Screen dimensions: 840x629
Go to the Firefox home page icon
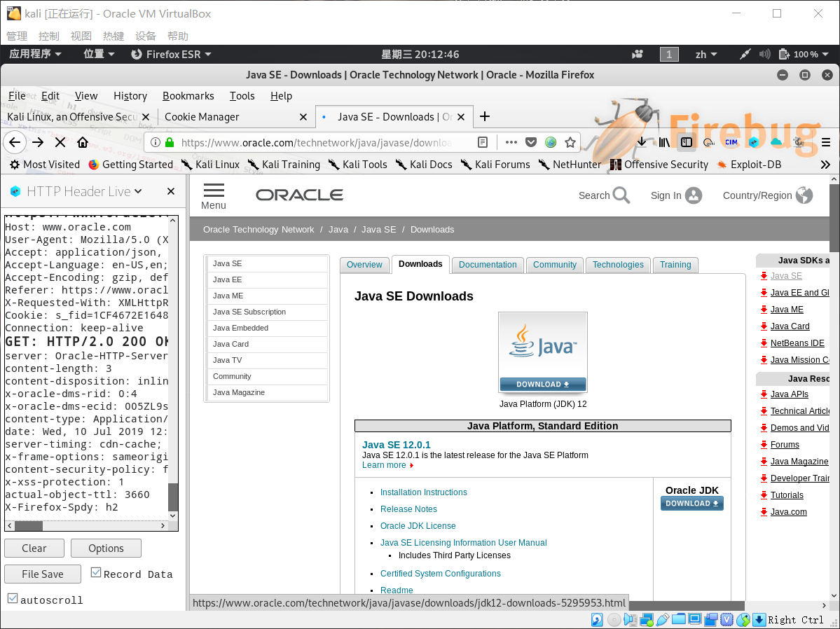pyautogui.click(x=83, y=142)
